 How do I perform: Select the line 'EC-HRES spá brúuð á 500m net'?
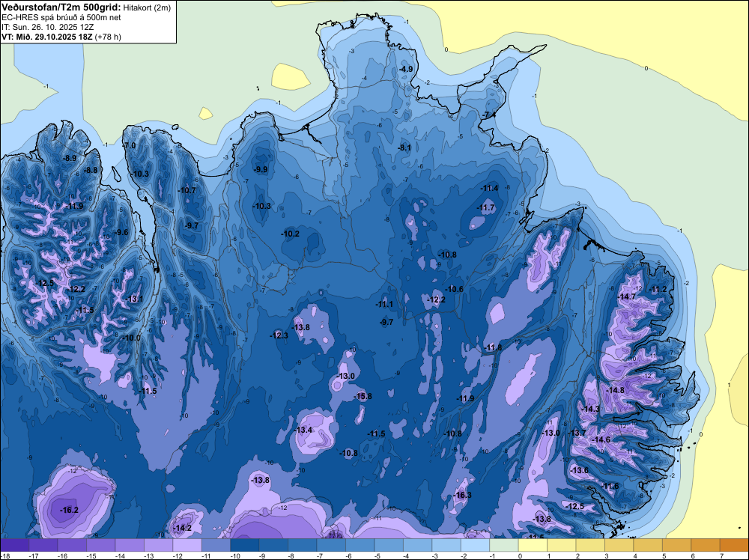[x=61, y=17]
